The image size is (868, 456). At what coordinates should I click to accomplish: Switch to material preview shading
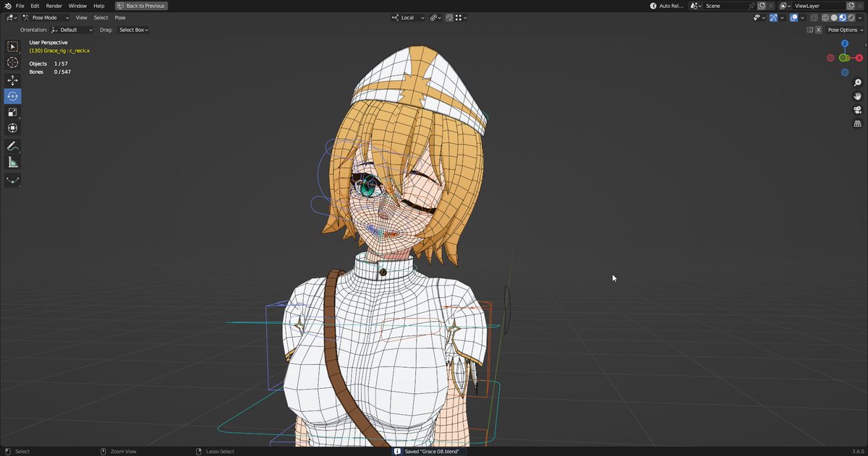pyautogui.click(x=842, y=17)
